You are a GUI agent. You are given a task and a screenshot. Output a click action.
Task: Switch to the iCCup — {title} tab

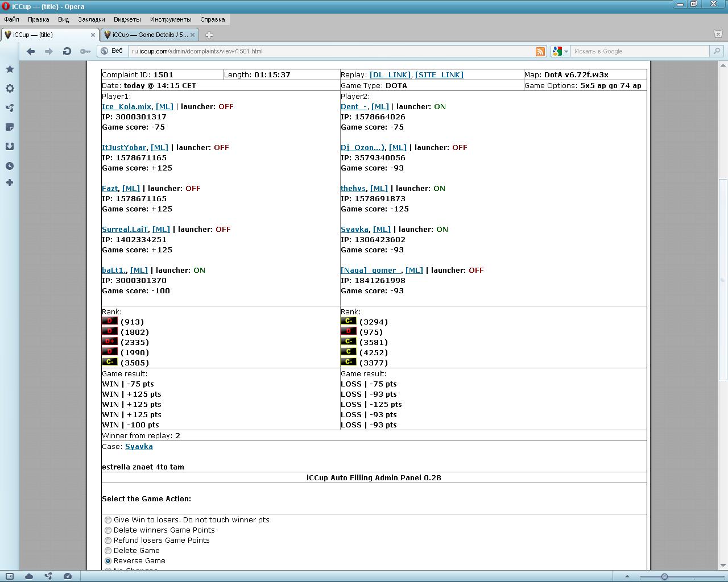pos(50,35)
